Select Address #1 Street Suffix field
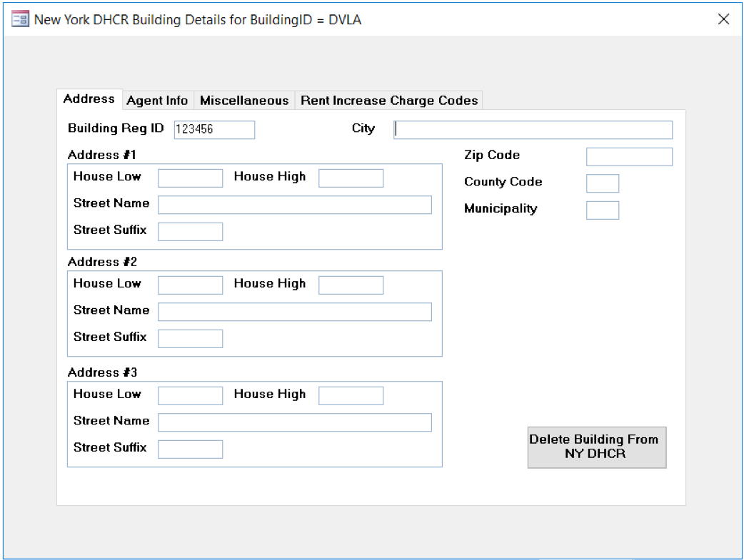Screen dimensions: 744x560 (x=190, y=231)
